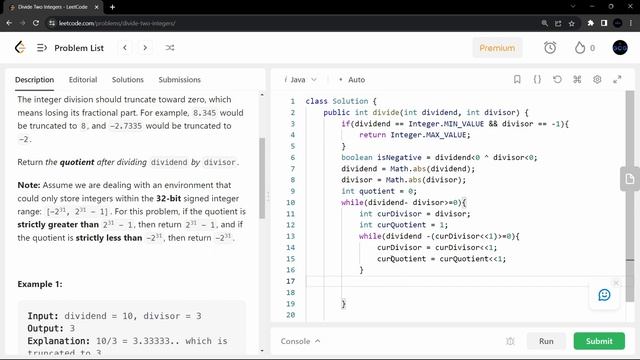Open browser tab search chevron
The image size is (640, 360).
coord(573,7)
